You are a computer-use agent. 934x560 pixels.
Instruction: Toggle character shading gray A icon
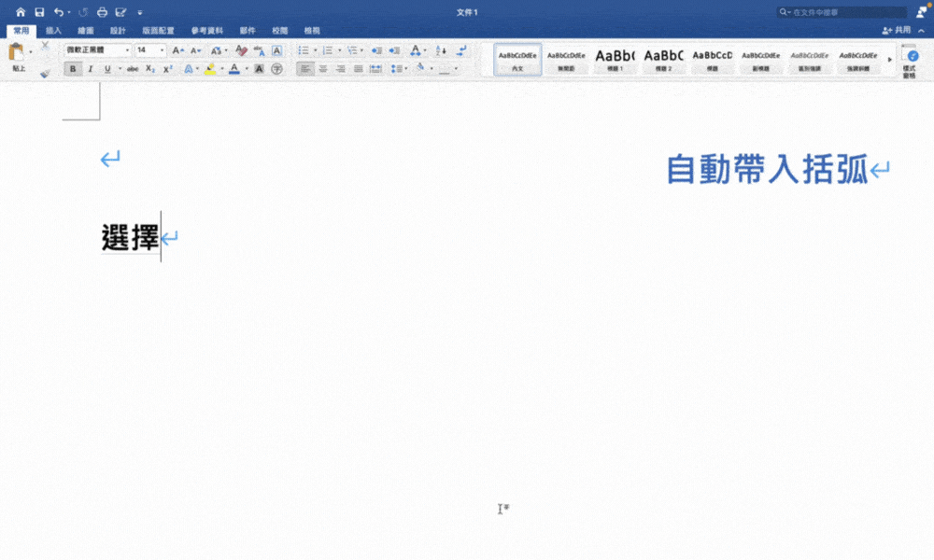point(259,69)
